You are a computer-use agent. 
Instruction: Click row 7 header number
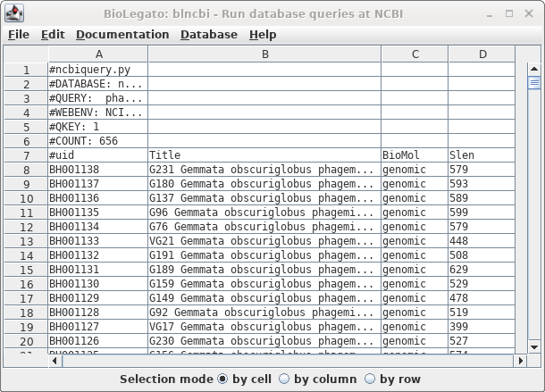[x=26, y=155]
